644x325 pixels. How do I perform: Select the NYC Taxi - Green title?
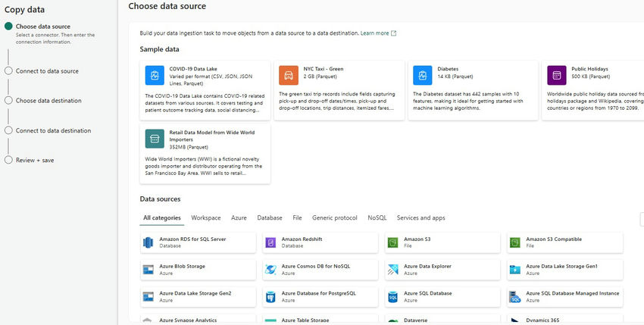(x=324, y=69)
